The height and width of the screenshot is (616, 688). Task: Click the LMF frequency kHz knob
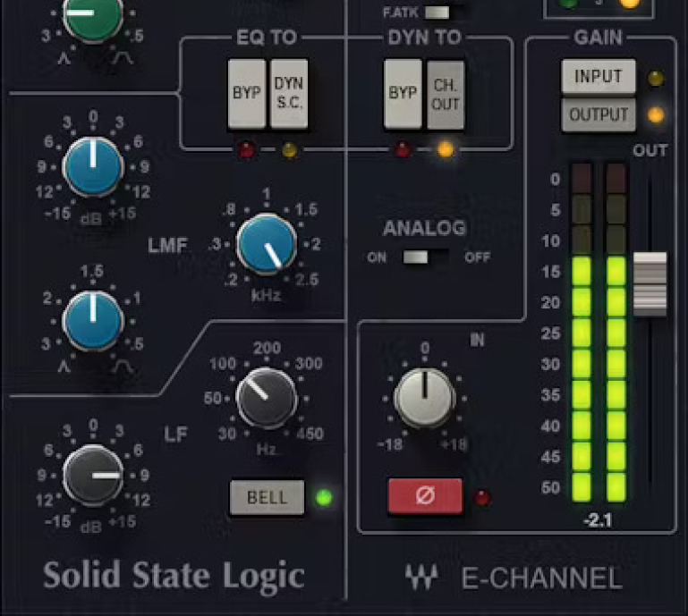(x=267, y=244)
